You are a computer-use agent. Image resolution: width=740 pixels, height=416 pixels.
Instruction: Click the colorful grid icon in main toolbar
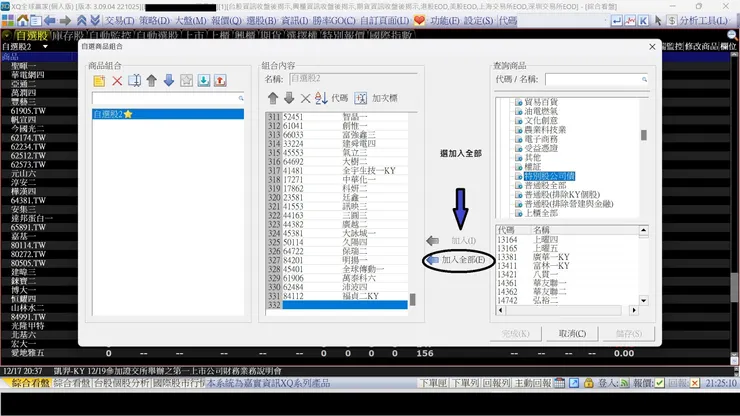(8, 20)
